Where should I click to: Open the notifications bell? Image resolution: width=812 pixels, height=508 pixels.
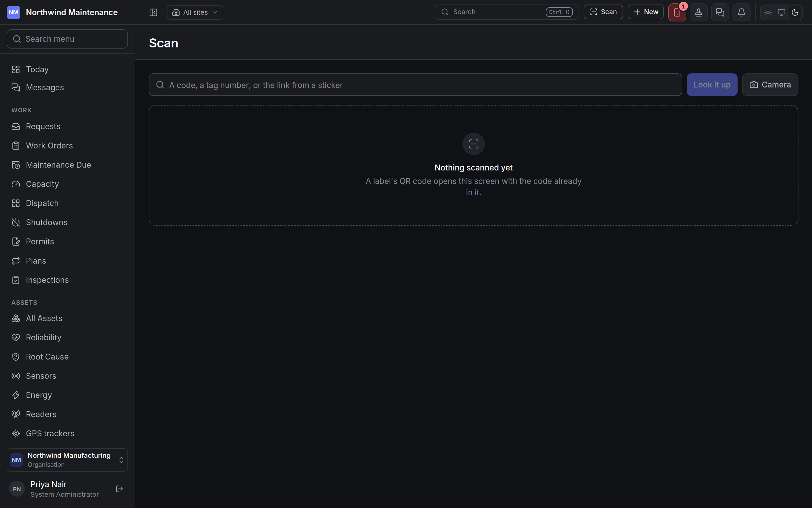(x=742, y=12)
